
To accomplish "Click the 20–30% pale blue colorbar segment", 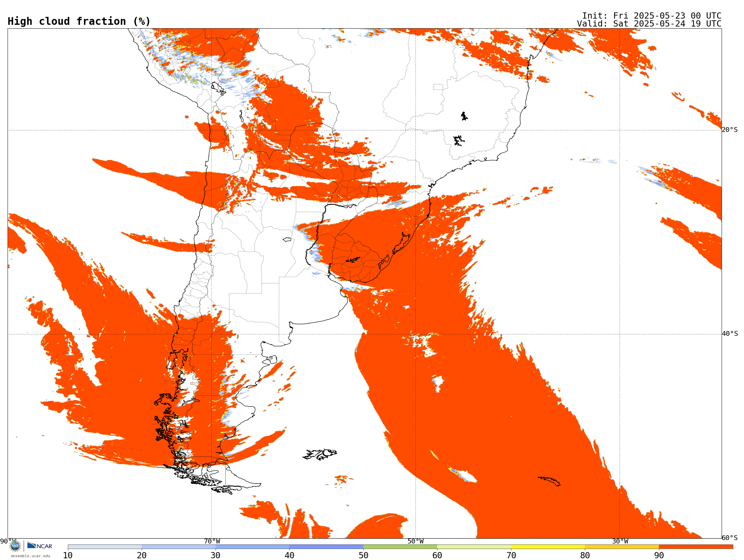I will pos(178,547).
